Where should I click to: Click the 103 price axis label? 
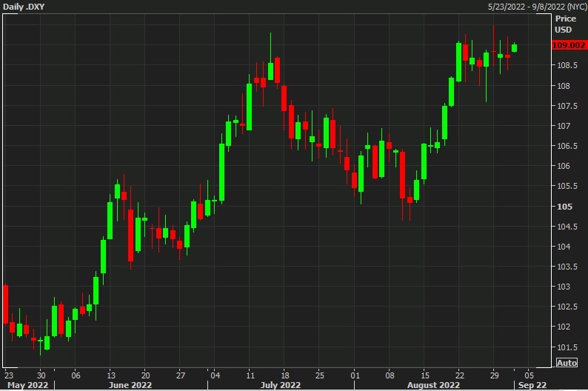(x=564, y=287)
